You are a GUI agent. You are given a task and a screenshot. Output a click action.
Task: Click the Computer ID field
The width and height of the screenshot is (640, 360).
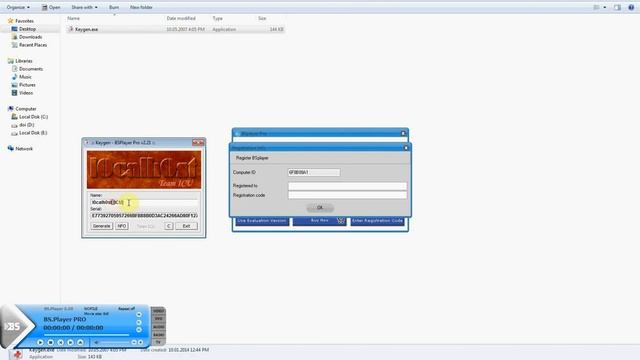[314, 173]
